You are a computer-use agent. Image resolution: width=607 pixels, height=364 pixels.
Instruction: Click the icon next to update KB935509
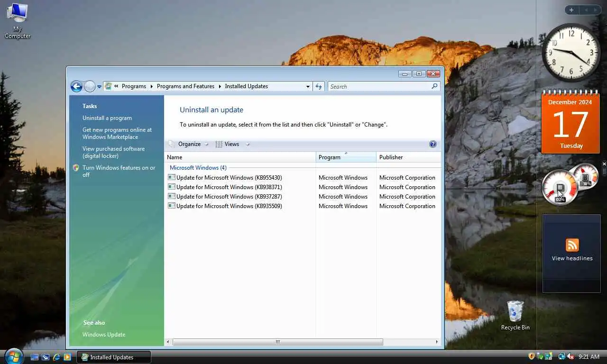172,206
